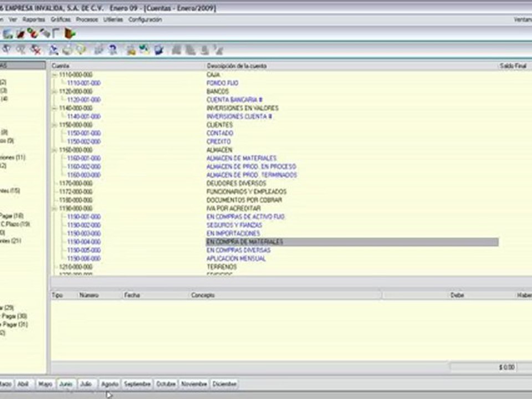Click the FUNCIONARIOS Y EMPLEADOS description
This screenshot has height=399, width=532.
point(247,192)
